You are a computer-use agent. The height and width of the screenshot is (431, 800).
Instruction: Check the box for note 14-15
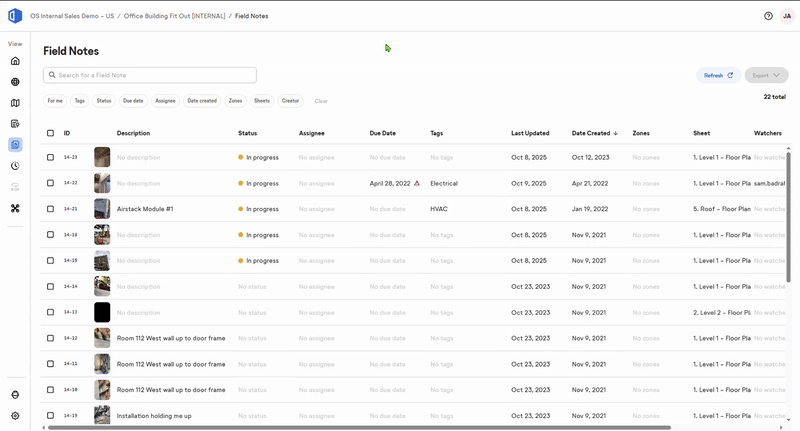51,260
